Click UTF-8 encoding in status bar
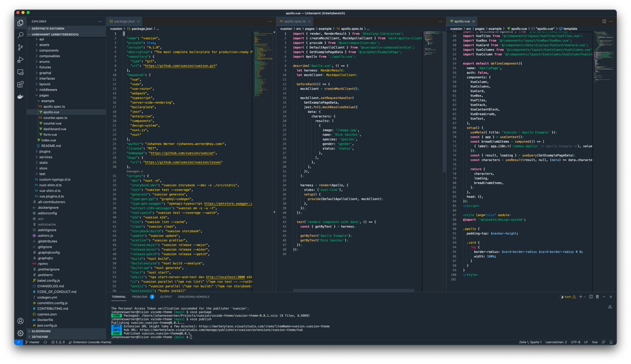This screenshot has width=631, height=364. click(x=575, y=342)
